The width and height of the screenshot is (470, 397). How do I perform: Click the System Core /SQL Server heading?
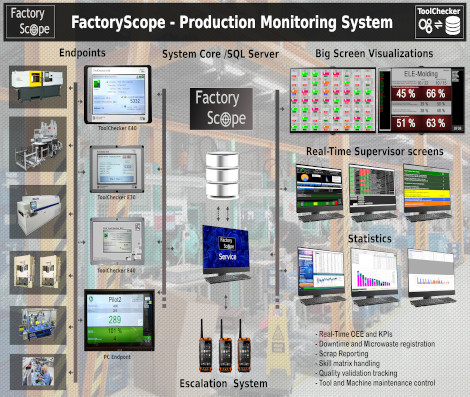220,54
